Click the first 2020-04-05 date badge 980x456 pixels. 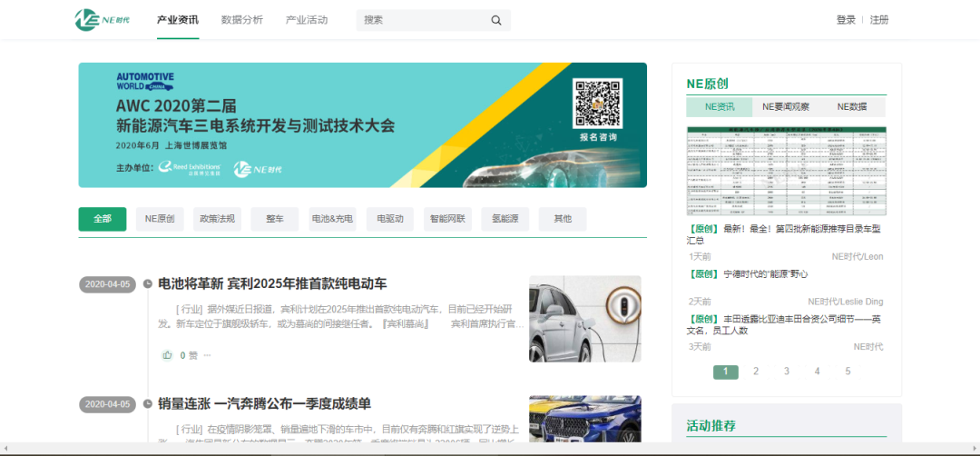(x=107, y=284)
